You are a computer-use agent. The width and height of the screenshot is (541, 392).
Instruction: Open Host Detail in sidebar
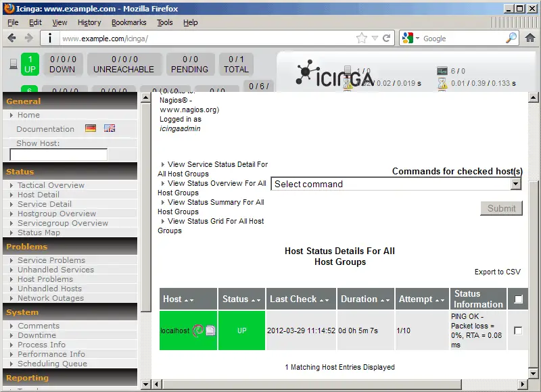(x=39, y=195)
